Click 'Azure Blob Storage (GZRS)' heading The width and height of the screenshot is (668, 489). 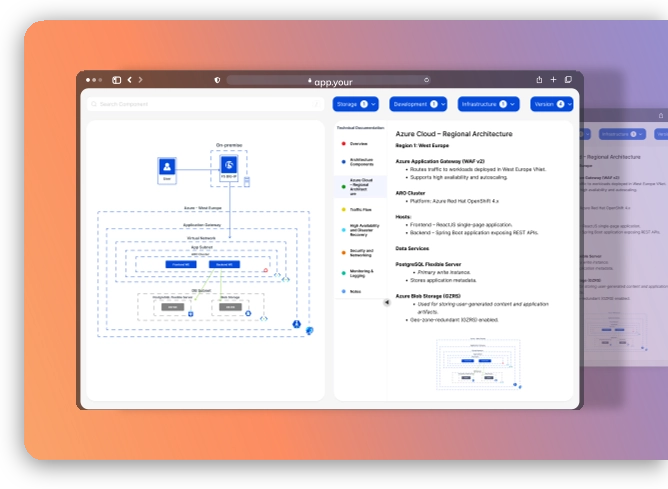click(x=428, y=296)
